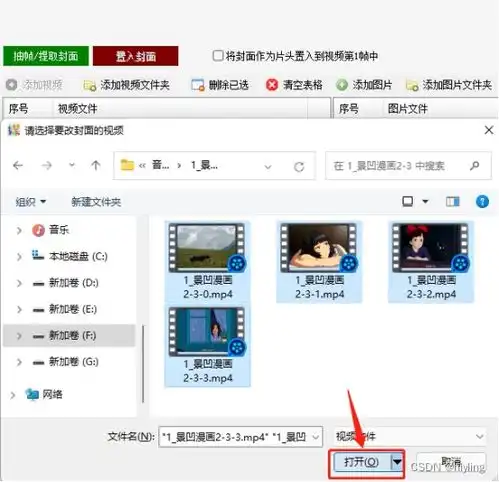499x482 pixels.
Task: Go back with the left arrow
Action: (18, 165)
